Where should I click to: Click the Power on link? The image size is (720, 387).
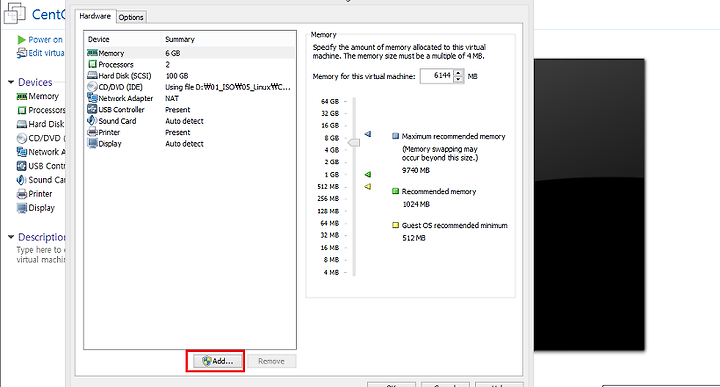pyautogui.click(x=45, y=40)
